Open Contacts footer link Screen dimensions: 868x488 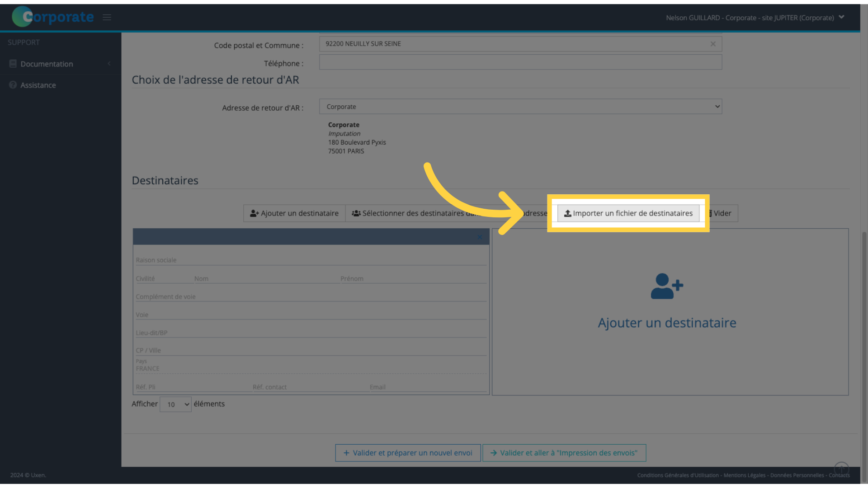tap(839, 475)
